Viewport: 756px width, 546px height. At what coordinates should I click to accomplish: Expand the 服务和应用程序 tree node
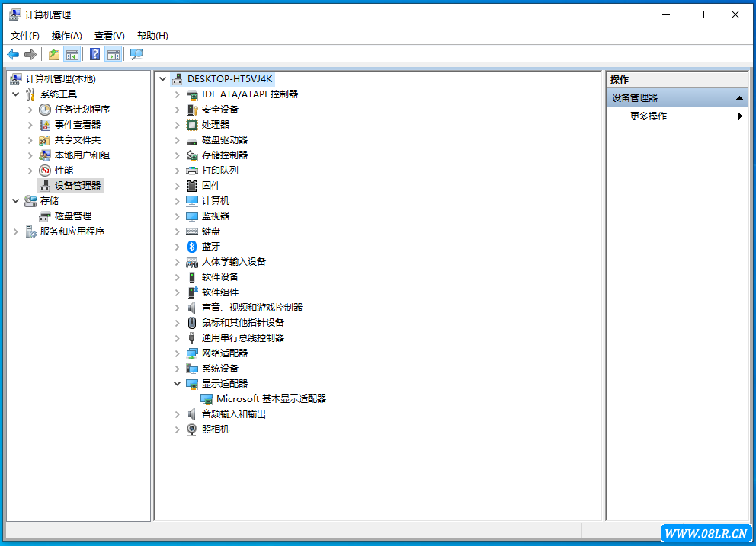16,231
